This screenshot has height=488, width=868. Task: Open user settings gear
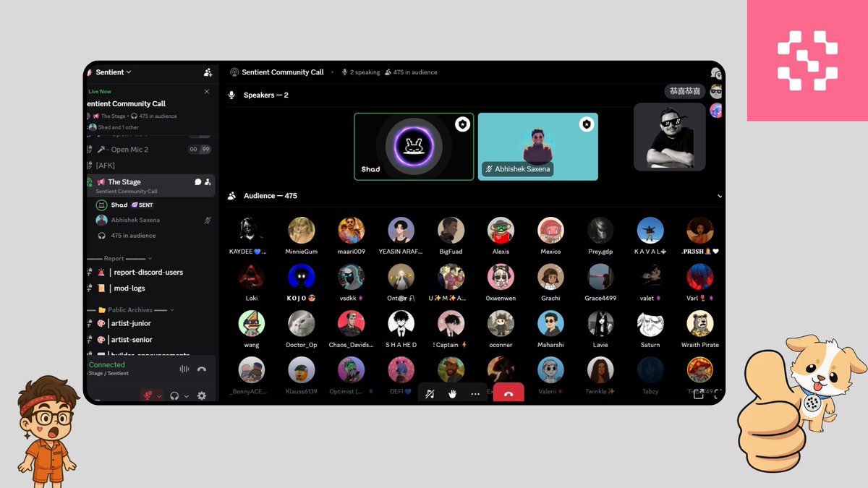tap(202, 395)
